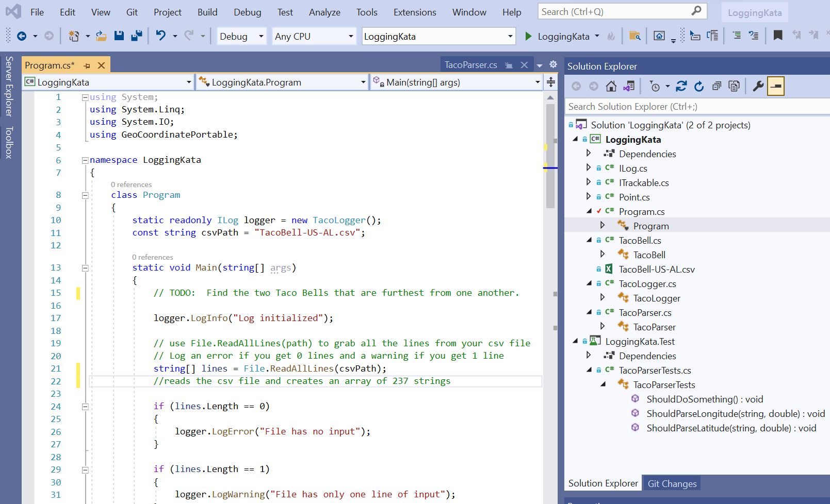Click the Solution Explorer Home icon
The image size is (830, 504).
tap(611, 87)
